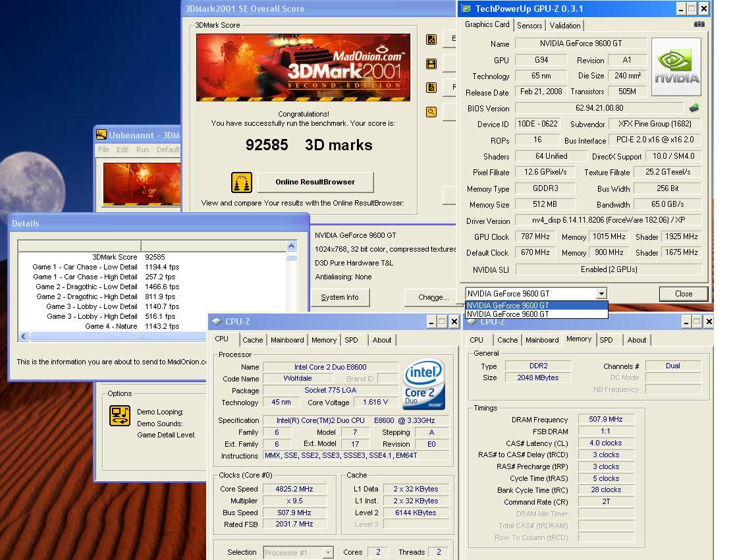Viewport: 733px width, 560px height.
Task: Click the 3DMark2001 banner in the score window
Action: 303,67
